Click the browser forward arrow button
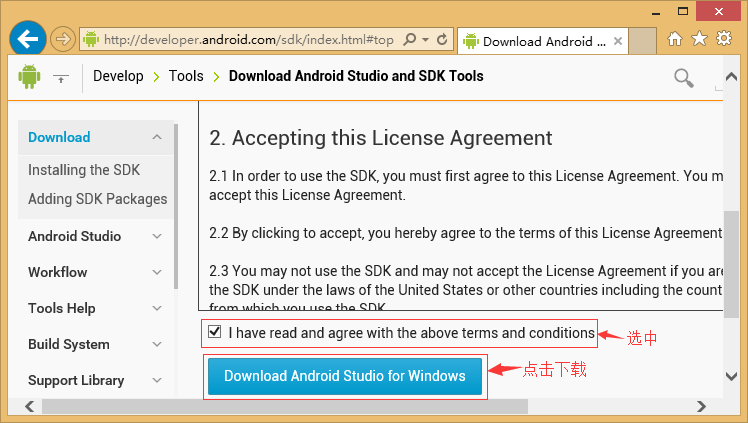The width and height of the screenshot is (748, 423). tap(63, 39)
